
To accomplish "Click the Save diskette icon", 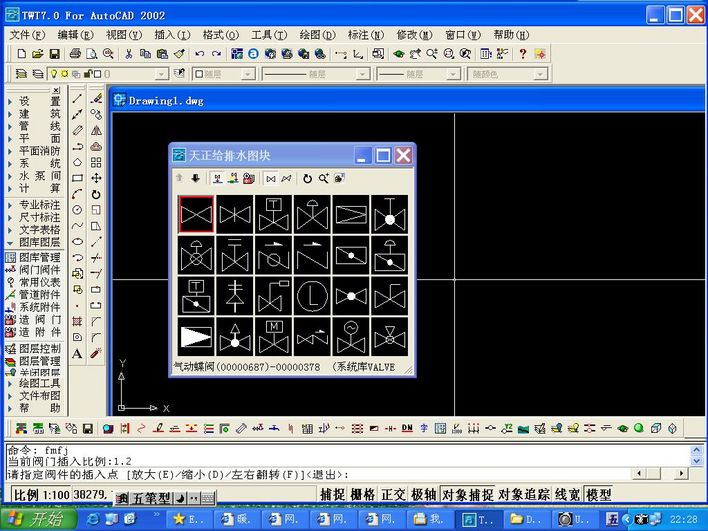I will (x=55, y=54).
